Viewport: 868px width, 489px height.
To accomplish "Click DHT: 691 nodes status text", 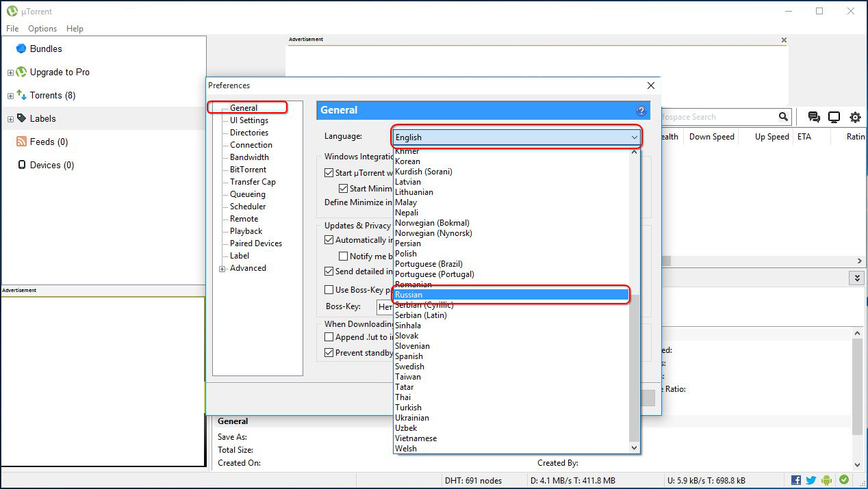I will click(x=474, y=481).
